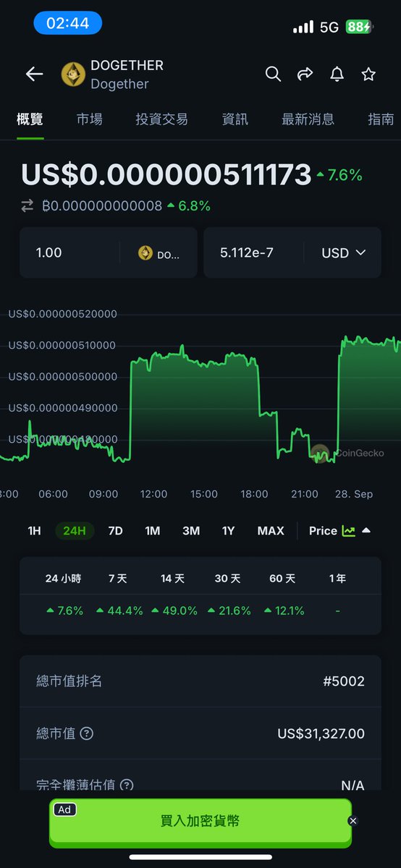
Task: Tap the 5G network status indicator
Action: coord(329,27)
